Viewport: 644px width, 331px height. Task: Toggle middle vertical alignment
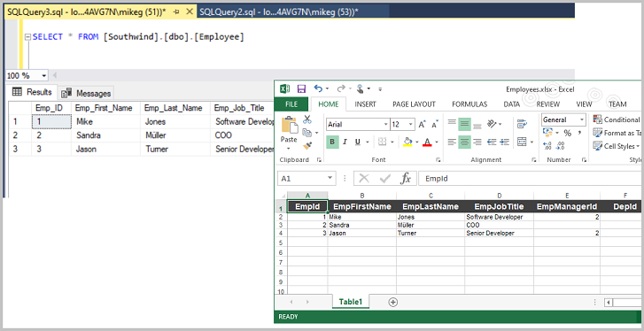tap(464, 124)
